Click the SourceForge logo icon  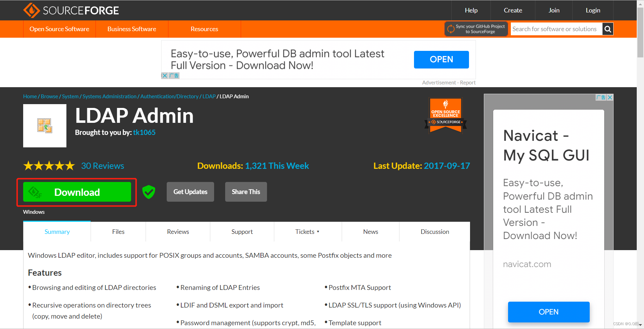tap(32, 10)
